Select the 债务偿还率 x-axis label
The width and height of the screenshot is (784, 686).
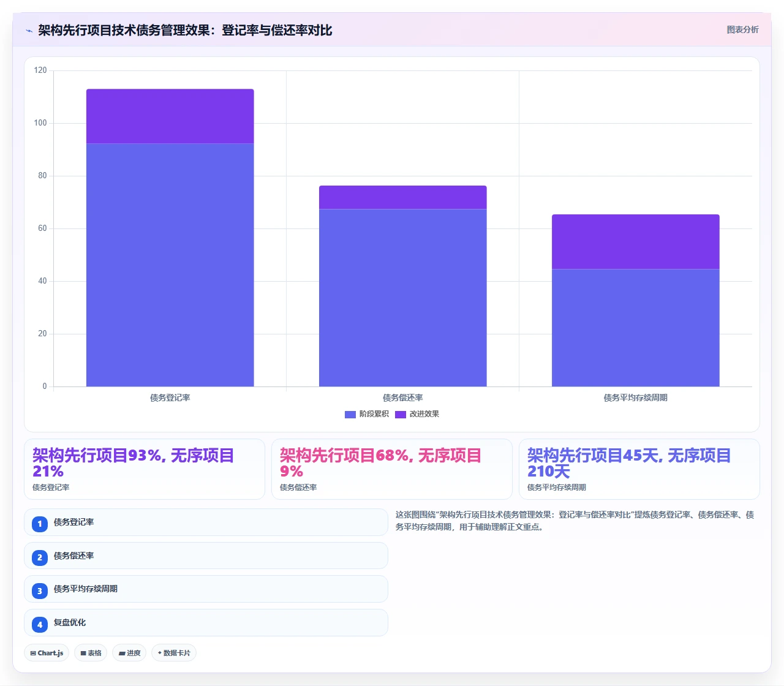click(x=403, y=398)
